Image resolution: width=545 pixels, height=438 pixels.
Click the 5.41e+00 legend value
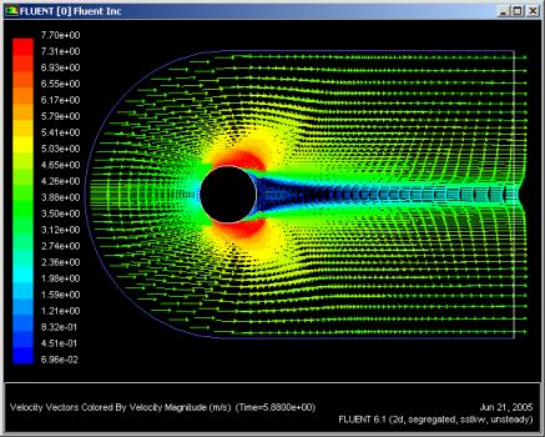[x=60, y=132]
